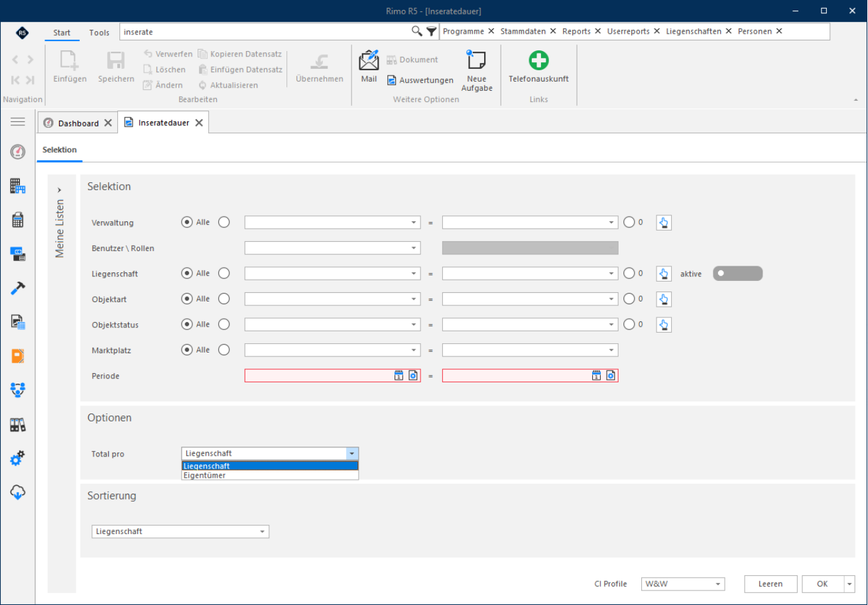Open the hammer sidebar icon

click(x=18, y=288)
